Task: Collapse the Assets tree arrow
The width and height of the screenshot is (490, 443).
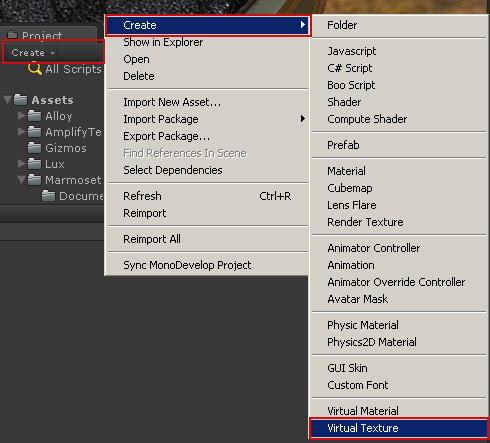Action: [7, 100]
